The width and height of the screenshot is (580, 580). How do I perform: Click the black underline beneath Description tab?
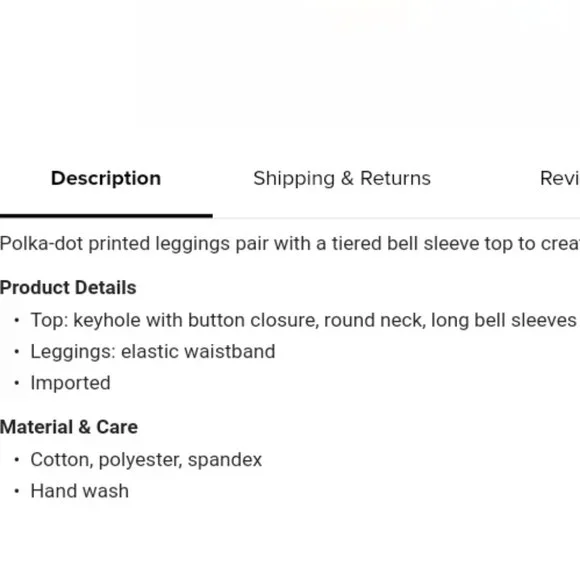(106, 216)
